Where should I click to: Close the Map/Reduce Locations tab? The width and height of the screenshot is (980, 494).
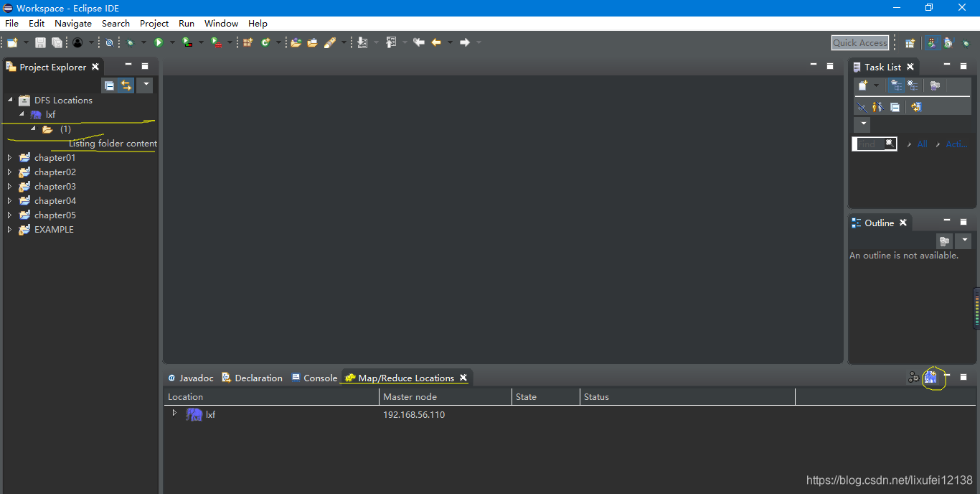(463, 378)
